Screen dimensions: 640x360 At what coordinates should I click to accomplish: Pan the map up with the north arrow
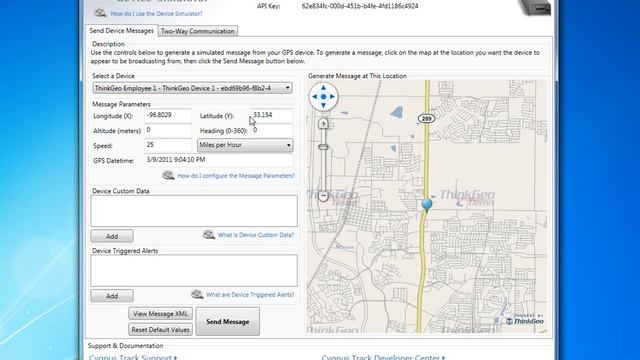pyautogui.click(x=323, y=87)
